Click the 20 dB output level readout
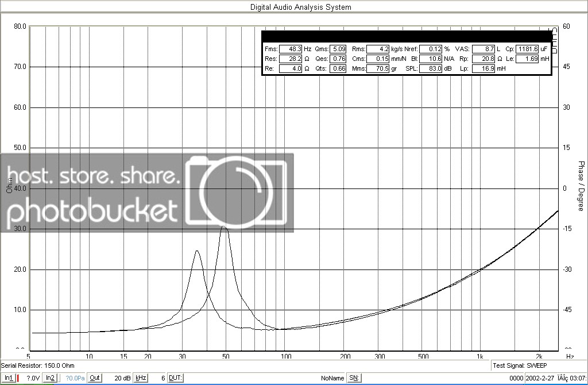Viewport: 588px width, 385px height. tap(123, 378)
